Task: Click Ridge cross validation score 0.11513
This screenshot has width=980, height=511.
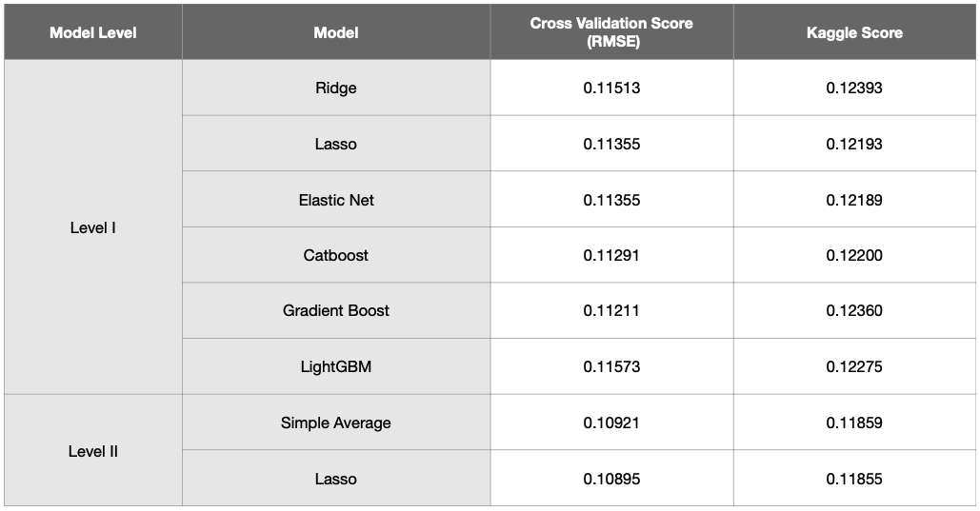Action: (611, 88)
